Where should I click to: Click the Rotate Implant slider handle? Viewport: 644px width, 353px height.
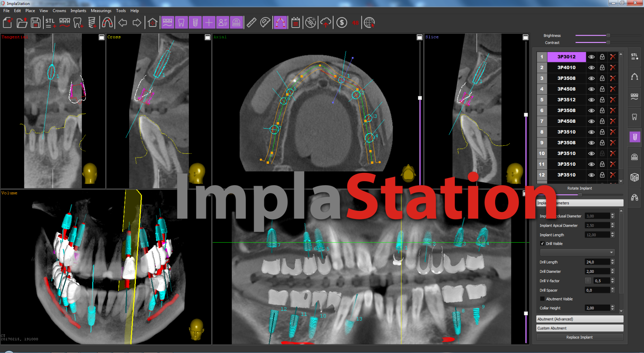[x=580, y=195]
